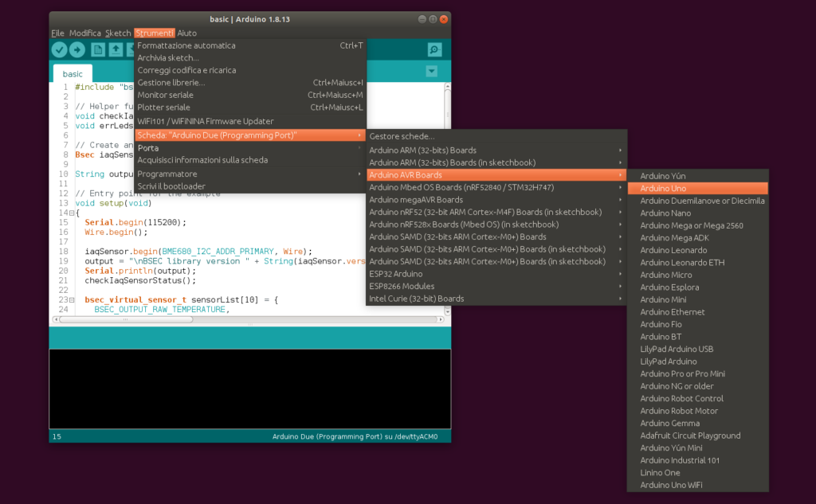816x504 pixels.
Task: Pick Arduino Esplora
Action: [698, 287]
